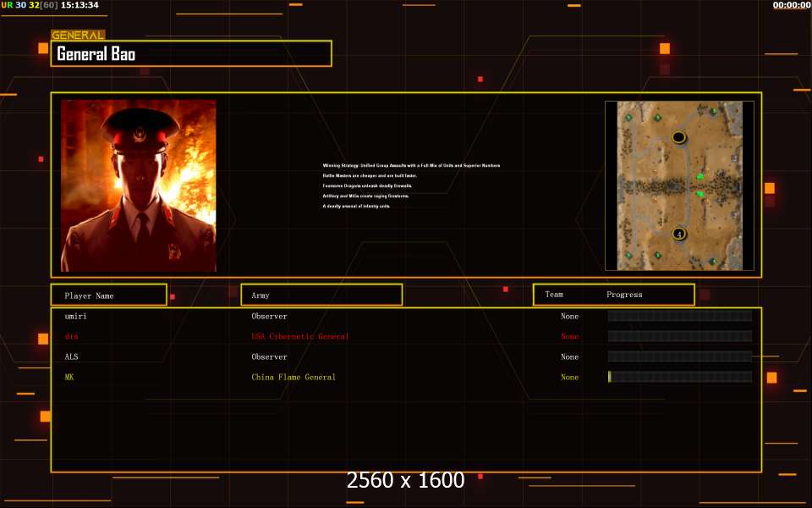Click ALS's loading progress bar
The height and width of the screenshot is (508, 812).
[x=680, y=356]
